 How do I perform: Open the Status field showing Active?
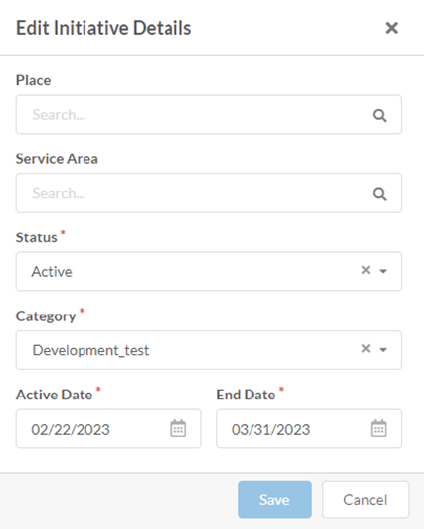click(209, 271)
